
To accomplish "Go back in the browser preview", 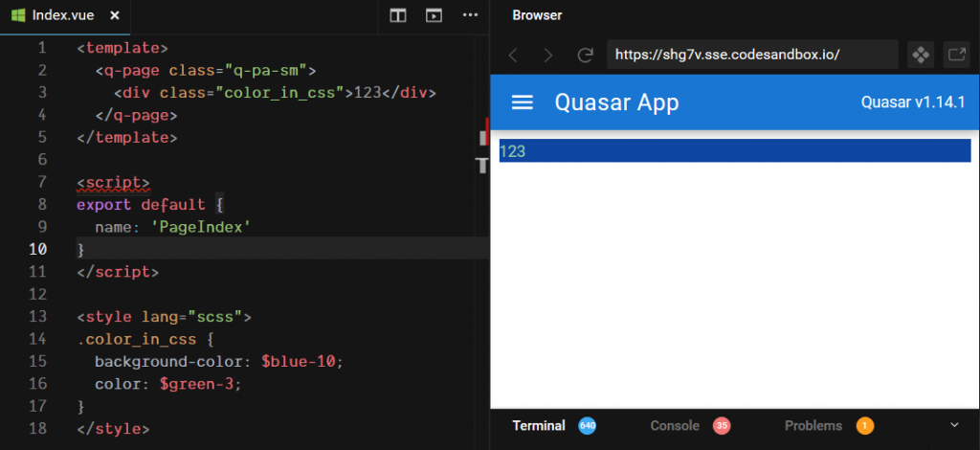I will point(513,55).
